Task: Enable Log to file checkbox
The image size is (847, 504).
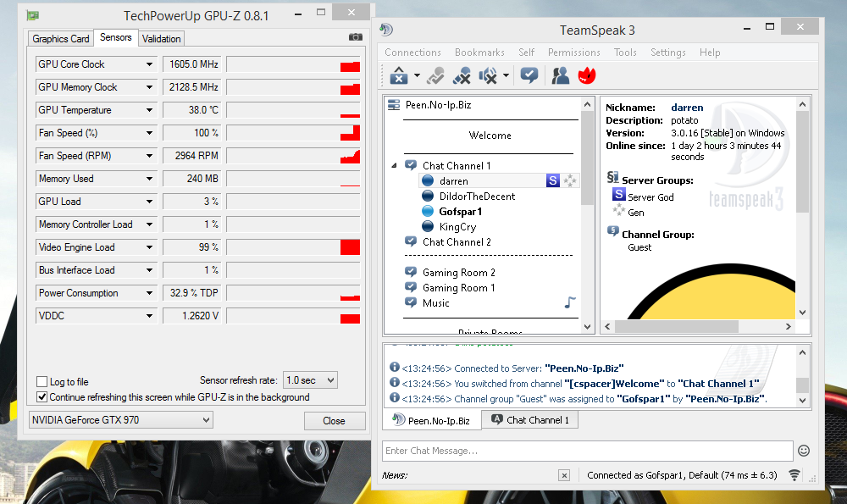Action: click(42, 381)
